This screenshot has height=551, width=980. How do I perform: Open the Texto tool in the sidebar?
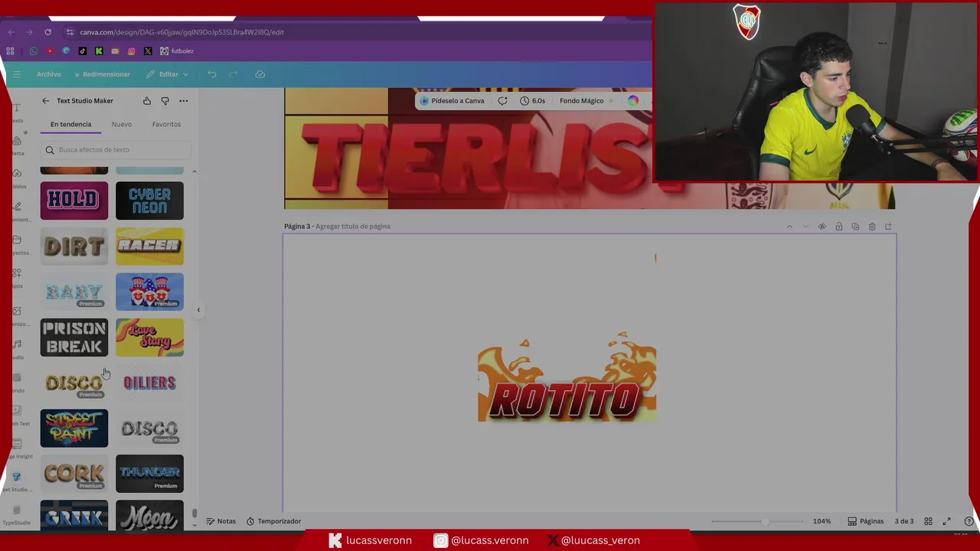pos(17,113)
